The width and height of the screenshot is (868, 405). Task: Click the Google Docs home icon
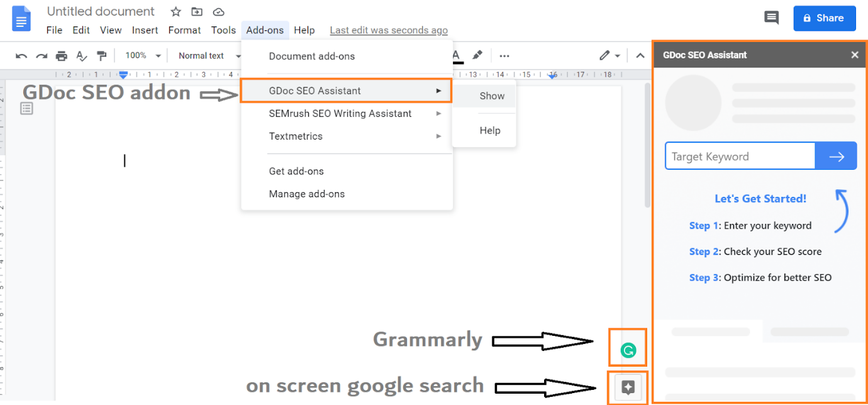pos(22,18)
